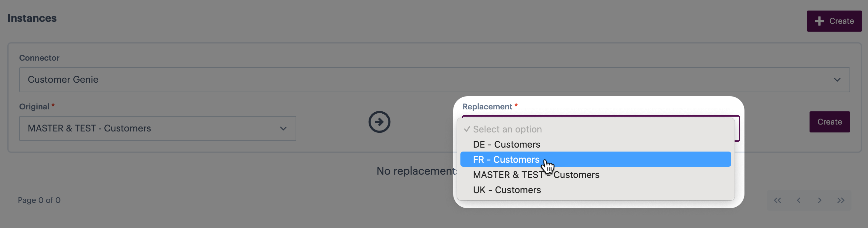Click the Original dropdown chevron arrow

click(x=283, y=128)
